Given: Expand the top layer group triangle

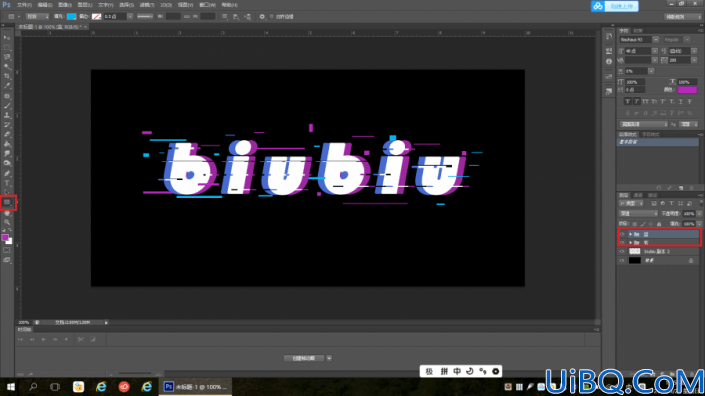Looking at the screenshot, I should click(630, 234).
